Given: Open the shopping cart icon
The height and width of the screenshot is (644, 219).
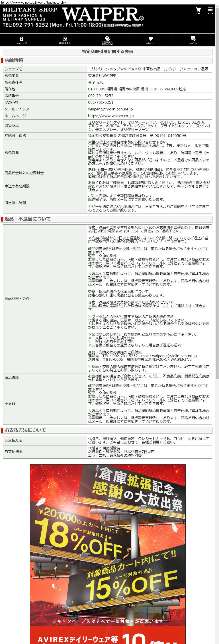Looking at the screenshot, I should coord(198,10).
